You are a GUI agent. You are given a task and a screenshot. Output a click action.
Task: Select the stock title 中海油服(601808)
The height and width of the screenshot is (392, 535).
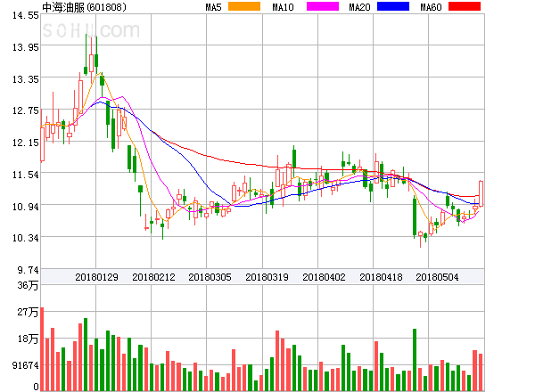click(84, 7)
